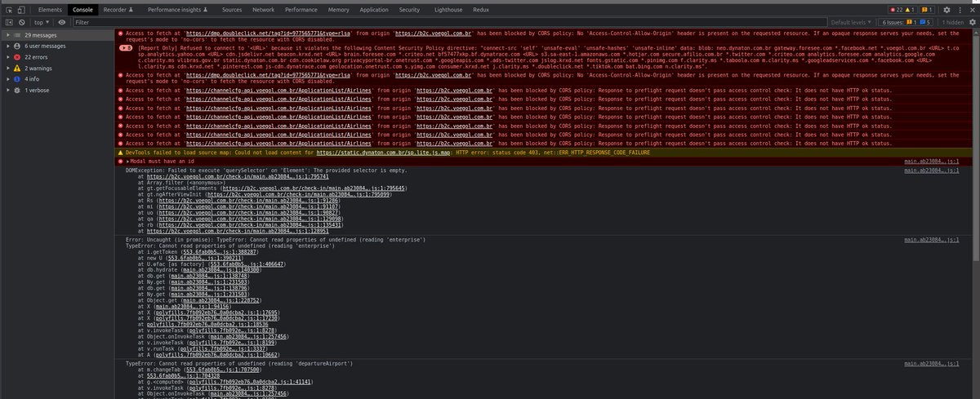The width and height of the screenshot is (980, 399).
Task: Open source link beside the enterprise TypeError
Action: tap(931, 240)
